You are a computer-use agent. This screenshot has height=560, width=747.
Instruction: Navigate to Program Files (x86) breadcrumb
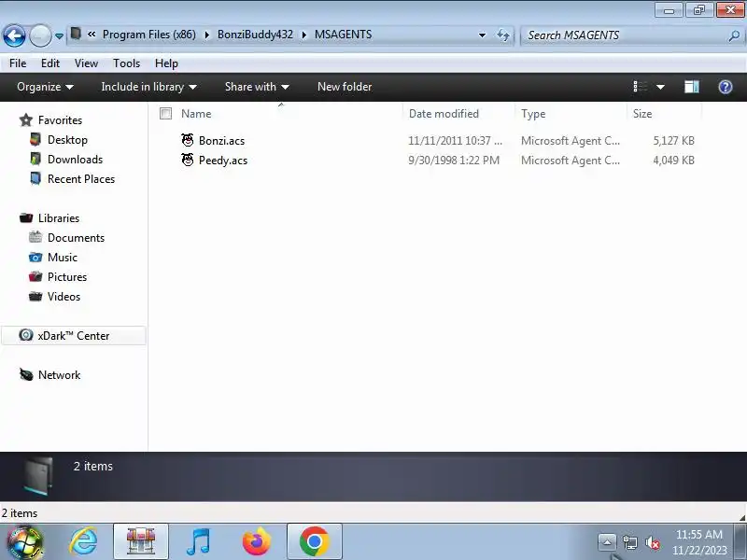[149, 35]
